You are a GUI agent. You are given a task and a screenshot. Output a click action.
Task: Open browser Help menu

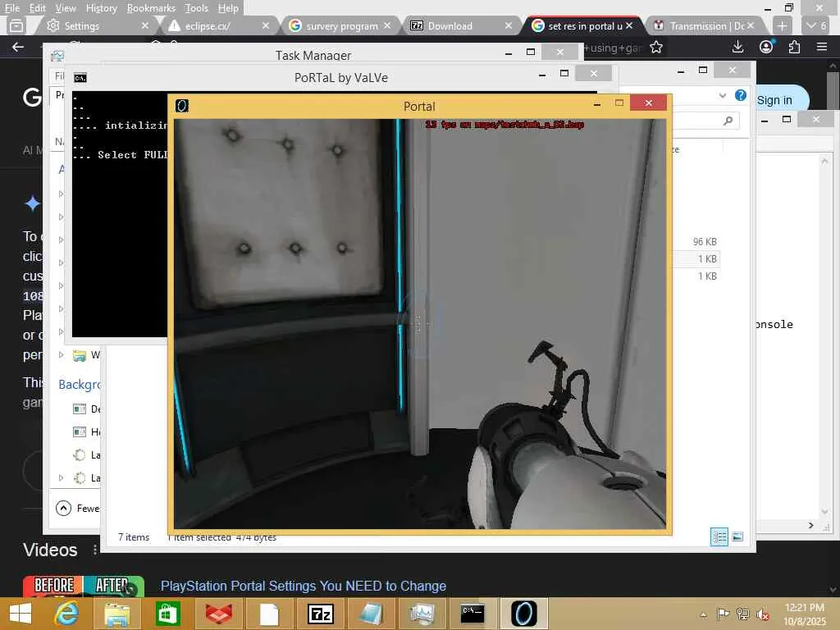point(228,8)
